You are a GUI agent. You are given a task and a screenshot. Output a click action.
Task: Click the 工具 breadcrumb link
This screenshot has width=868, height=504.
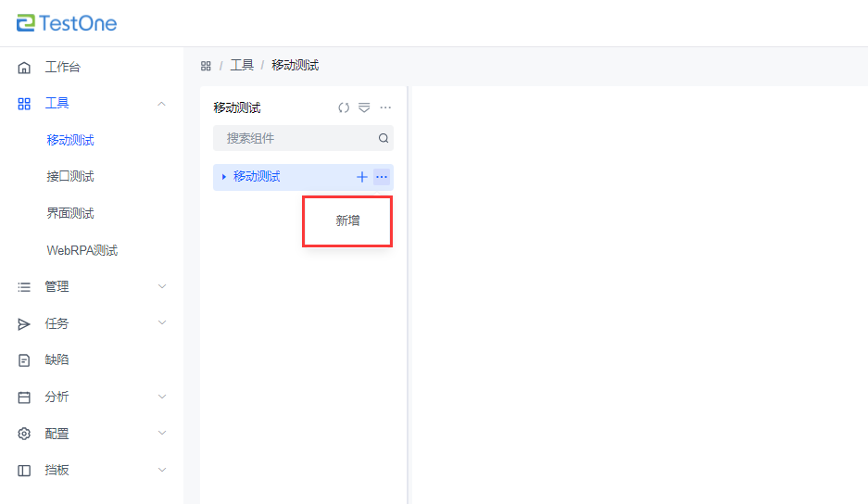242,66
